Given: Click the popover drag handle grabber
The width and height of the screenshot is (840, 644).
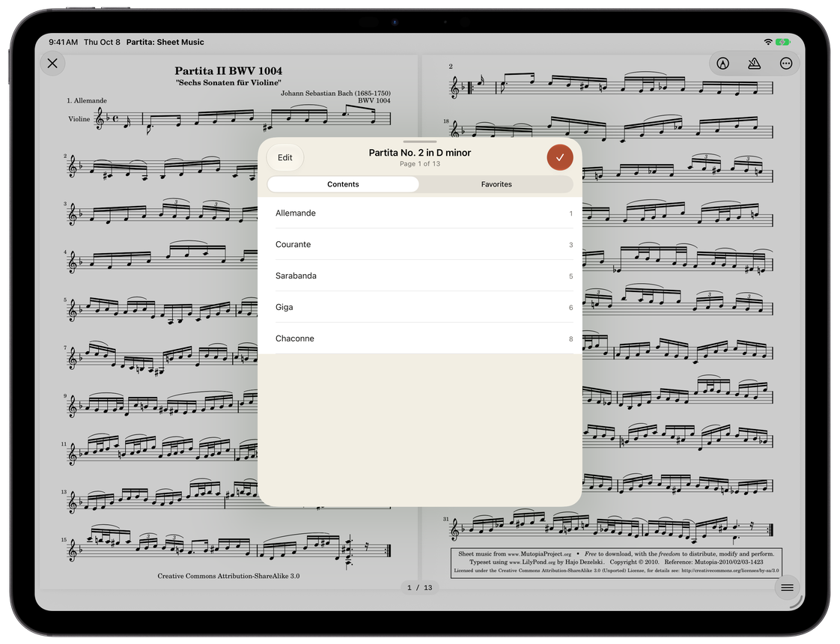Looking at the screenshot, I should (x=420, y=142).
